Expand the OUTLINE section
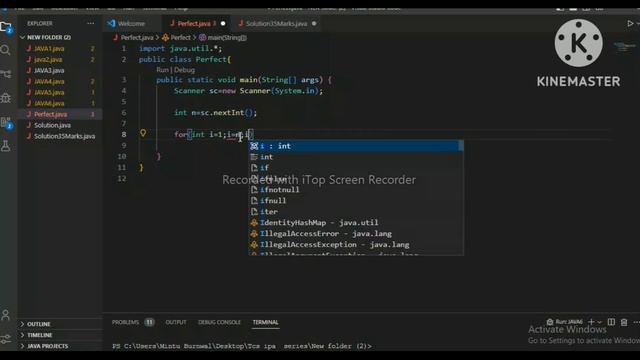 pos(39,324)
